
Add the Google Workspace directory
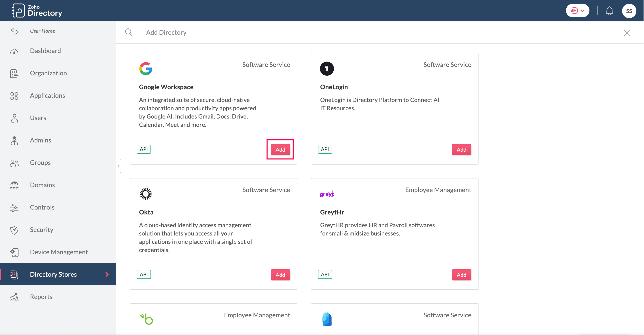[280, 150]
